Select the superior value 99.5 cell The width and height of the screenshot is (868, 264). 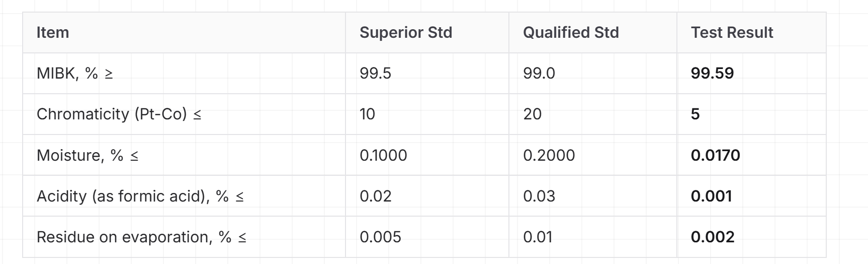tap(427, 74)
